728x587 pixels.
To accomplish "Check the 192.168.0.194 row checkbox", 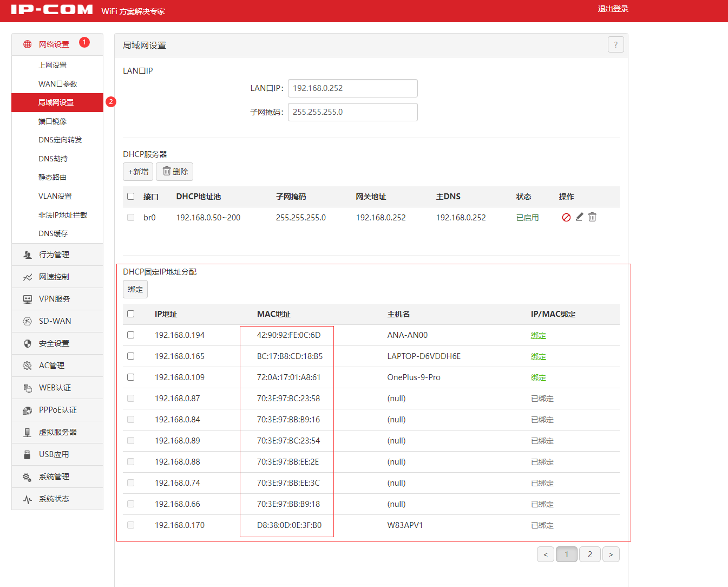I will click(130, 335).
